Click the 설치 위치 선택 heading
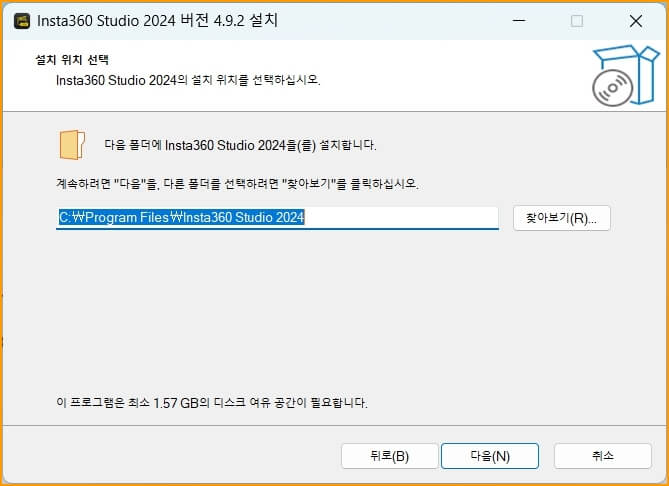 coord(72,60)
